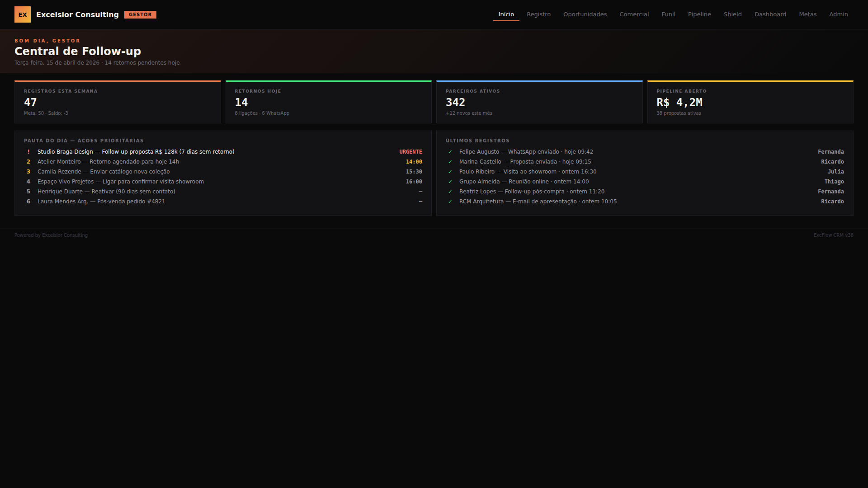Image resolution: width=868 pixels, height=488 pixels.
Task: Switch to the Funil tab
Action: (x=668, y=14)
